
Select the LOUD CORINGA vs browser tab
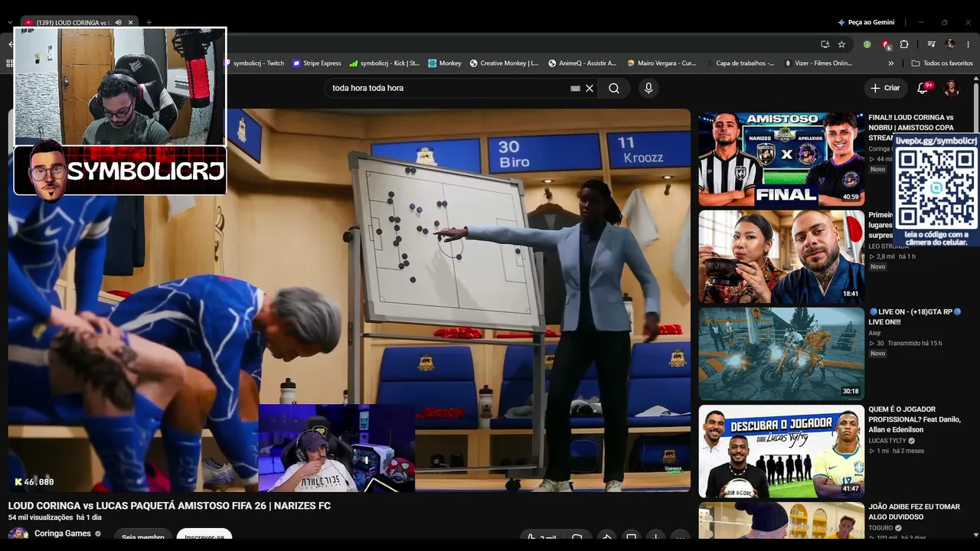click(79, 22)
